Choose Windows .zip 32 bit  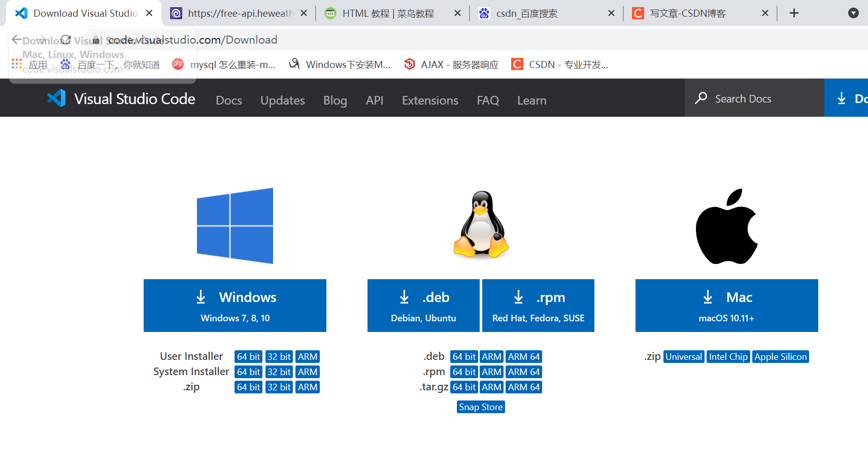(279, 387)
